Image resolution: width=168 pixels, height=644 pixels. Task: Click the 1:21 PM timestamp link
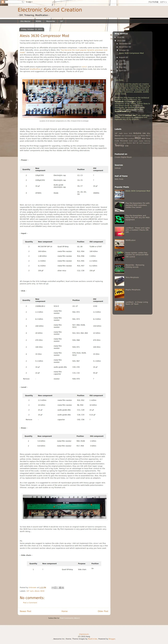pos(43,588)
